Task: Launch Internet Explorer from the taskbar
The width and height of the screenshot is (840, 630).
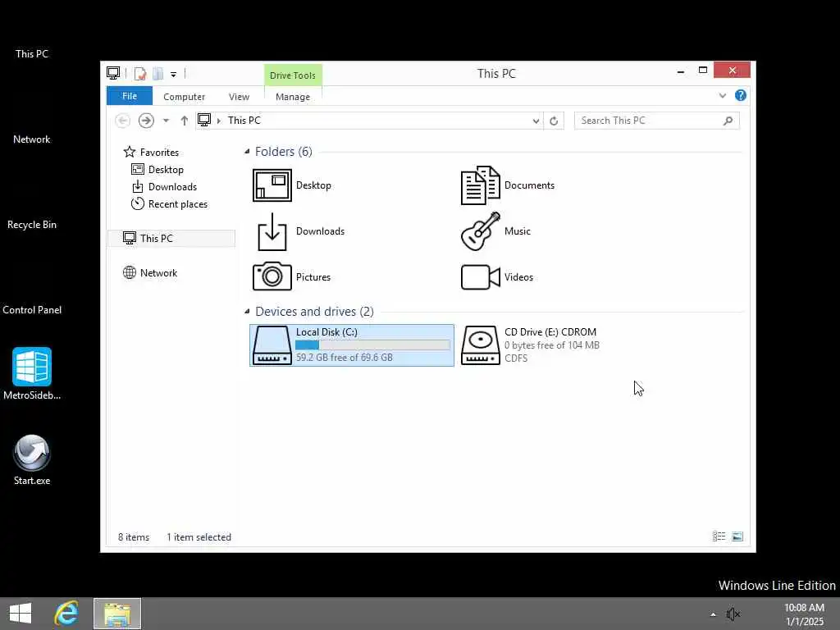Action: (x=66, y=614)
